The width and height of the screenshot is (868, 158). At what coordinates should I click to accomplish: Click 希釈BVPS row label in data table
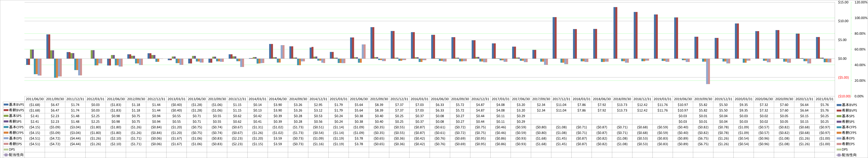tap(17, 110)
